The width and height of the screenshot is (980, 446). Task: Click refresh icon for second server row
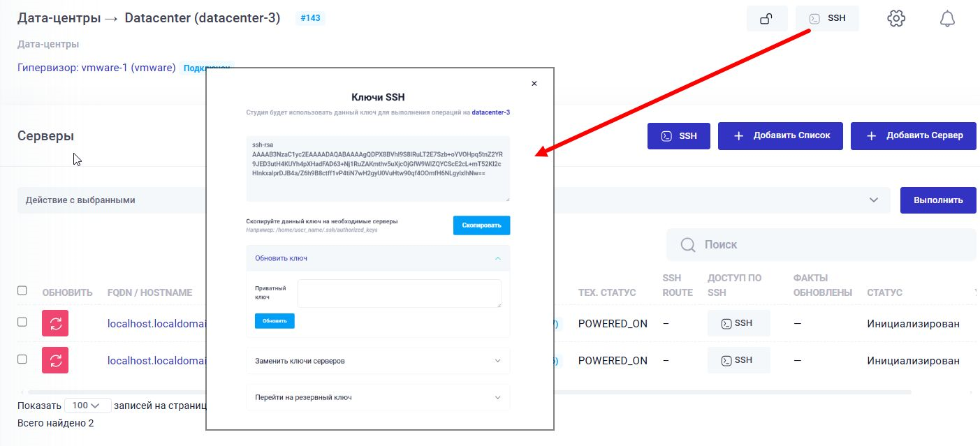pyautogui.click(x=55, y=360)
